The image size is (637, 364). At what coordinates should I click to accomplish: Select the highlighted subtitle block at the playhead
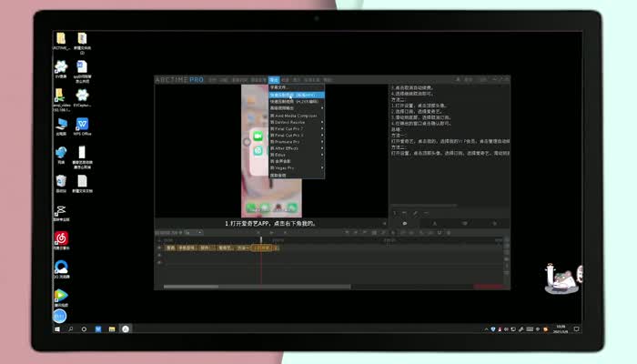pos(261,248)
